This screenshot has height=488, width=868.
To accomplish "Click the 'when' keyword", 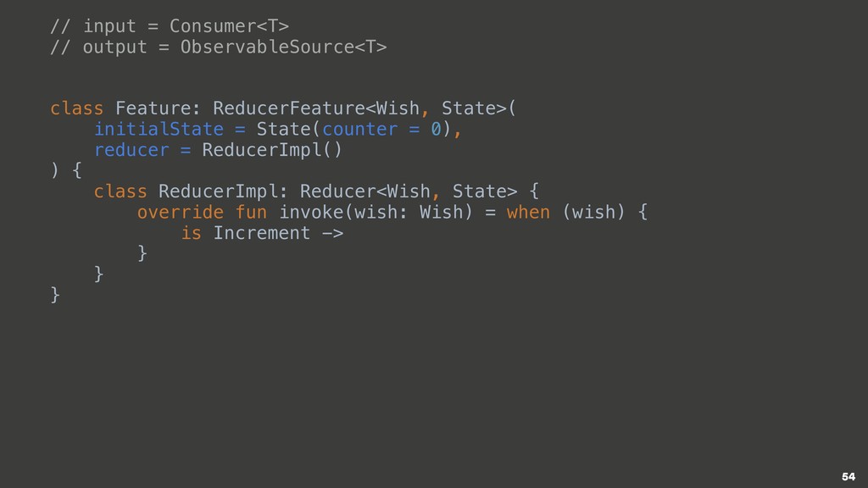I will coord(528,212).
